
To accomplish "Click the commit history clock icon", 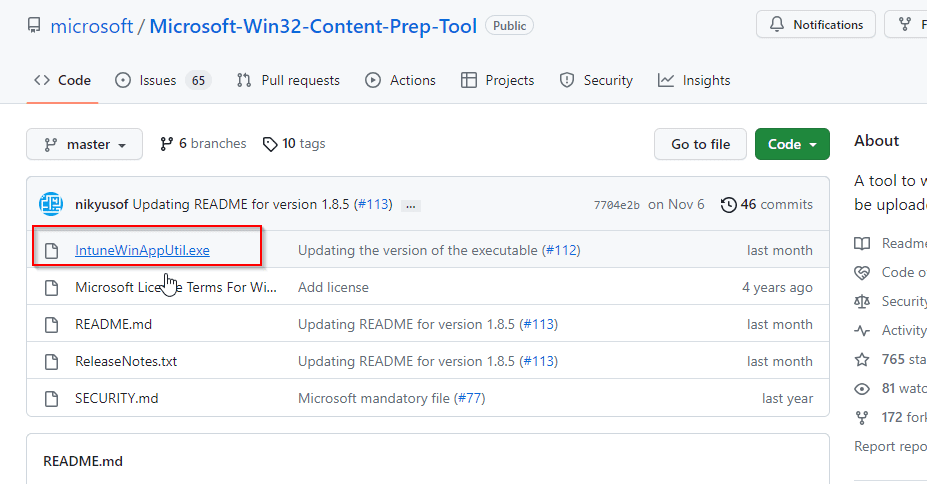I will 728,205.
